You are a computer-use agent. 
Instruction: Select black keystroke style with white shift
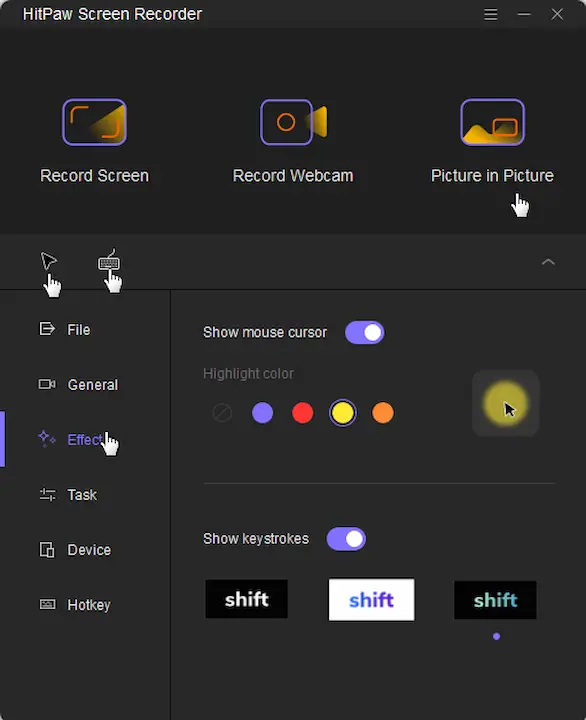click(x=247, y=599)
